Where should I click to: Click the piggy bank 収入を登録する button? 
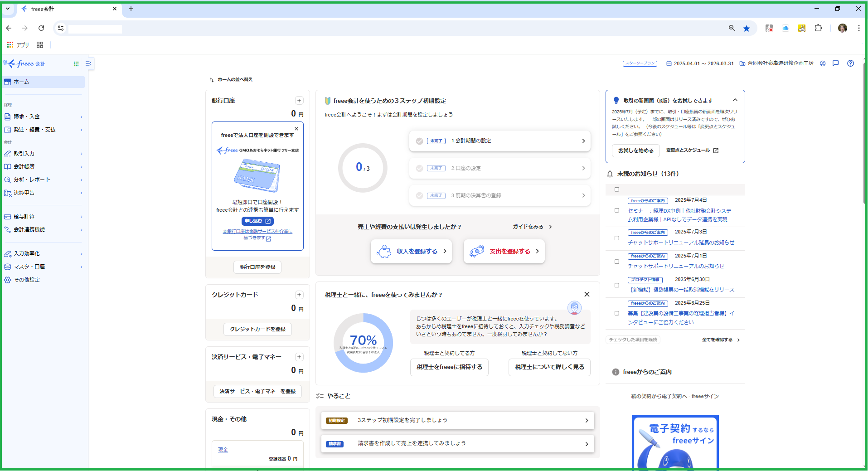point(411,252)
